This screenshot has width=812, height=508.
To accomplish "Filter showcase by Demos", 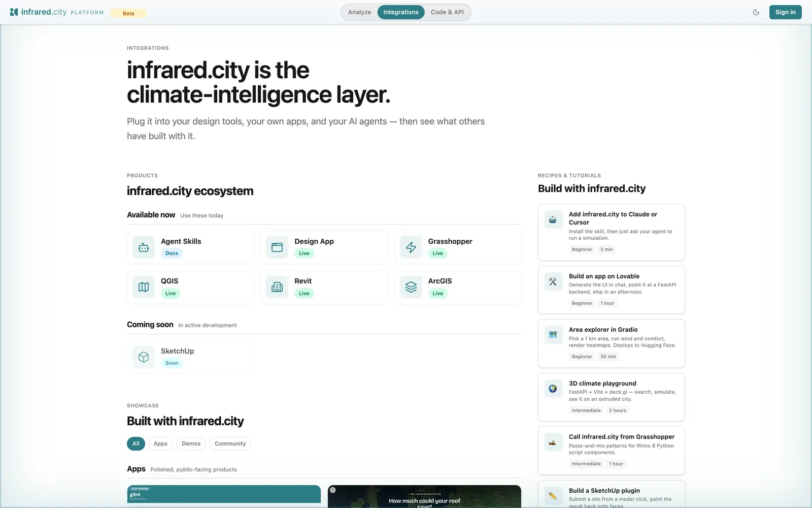I will (191, 443).
